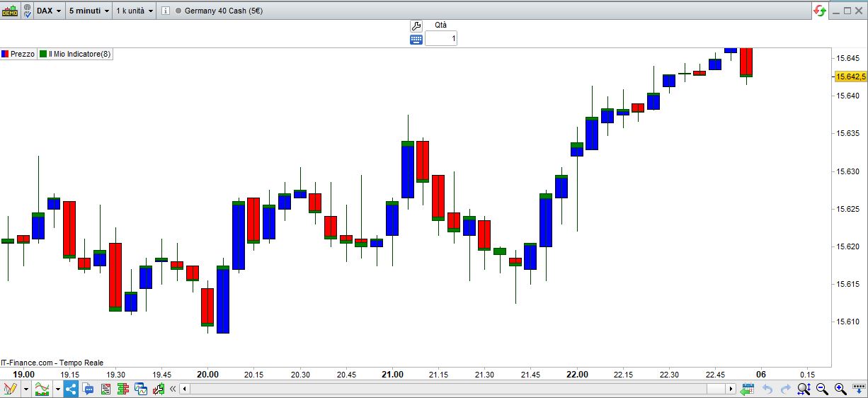
Task: Collapse toolbar with double-chevron arrows
Action: [173, 389]
